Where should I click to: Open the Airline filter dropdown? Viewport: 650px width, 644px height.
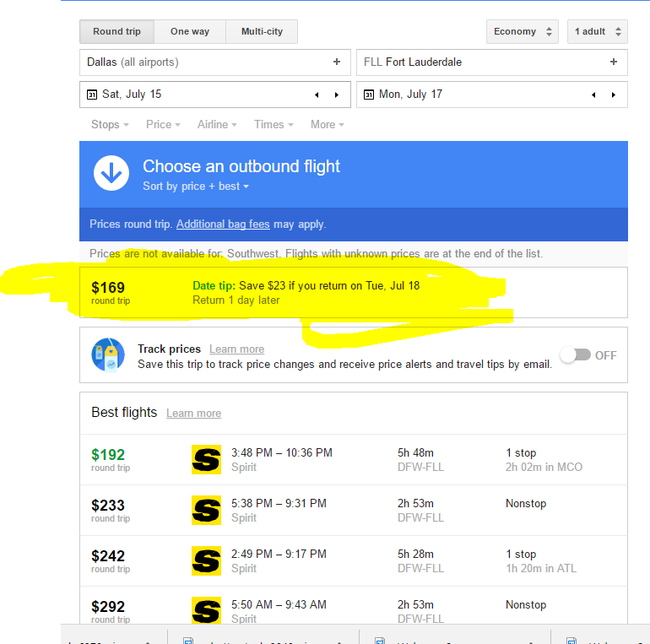(x=217, y=125)
